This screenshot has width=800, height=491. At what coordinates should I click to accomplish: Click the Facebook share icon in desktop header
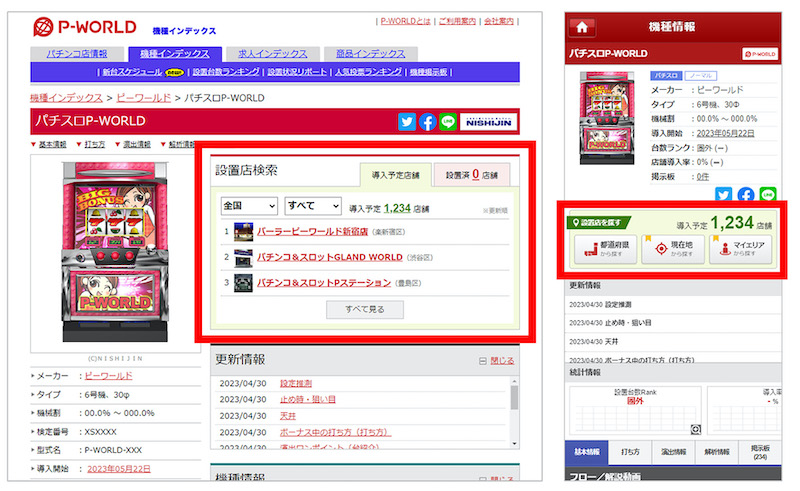[x=428, y=122]
